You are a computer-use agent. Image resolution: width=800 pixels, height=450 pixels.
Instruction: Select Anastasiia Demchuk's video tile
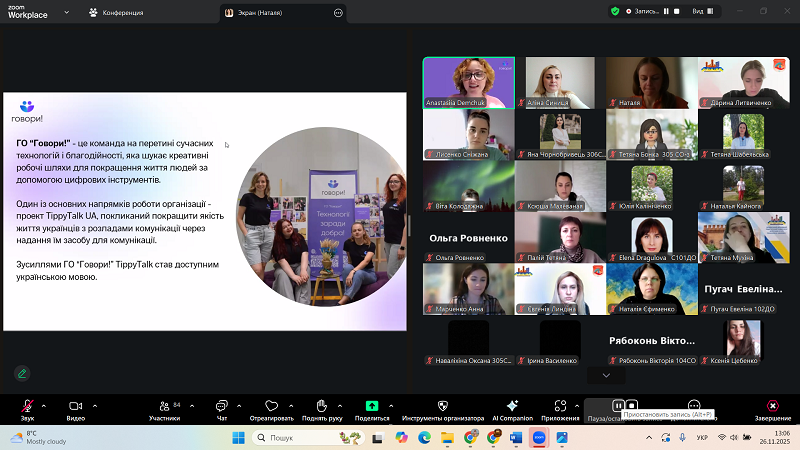tap(468, 82)
